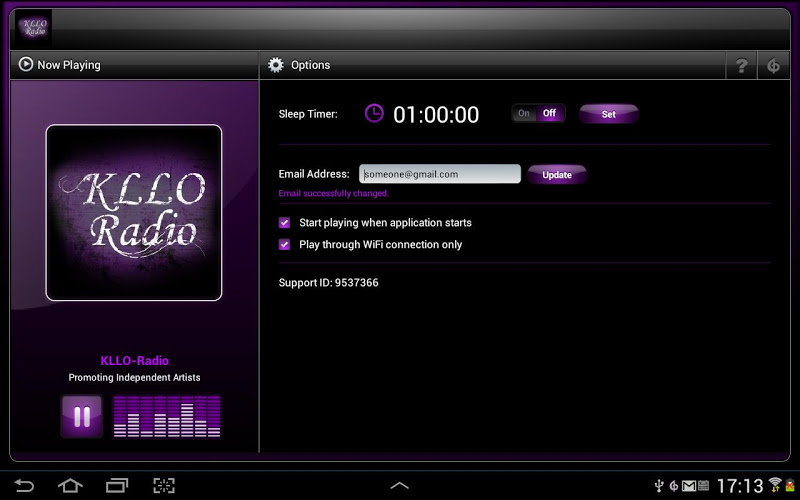
Task: Click the USB status icon
Action: click(659, 485)
